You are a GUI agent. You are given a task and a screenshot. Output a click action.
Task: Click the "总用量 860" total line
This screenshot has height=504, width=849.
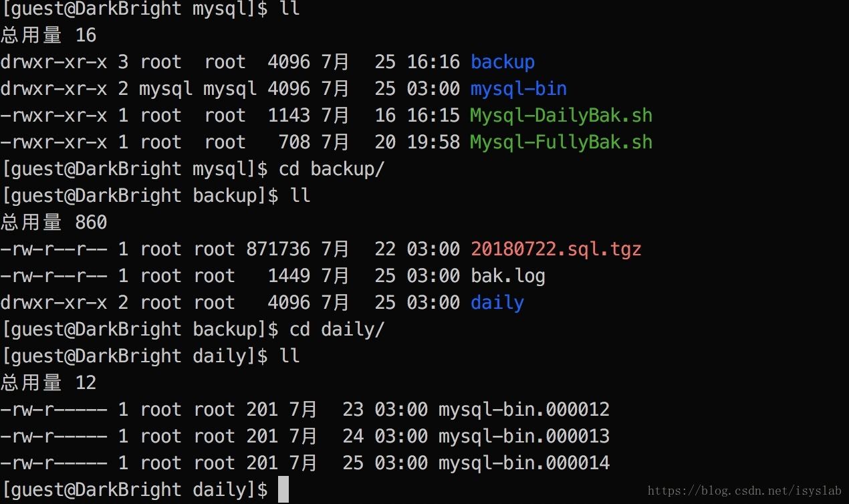(53, 223)
